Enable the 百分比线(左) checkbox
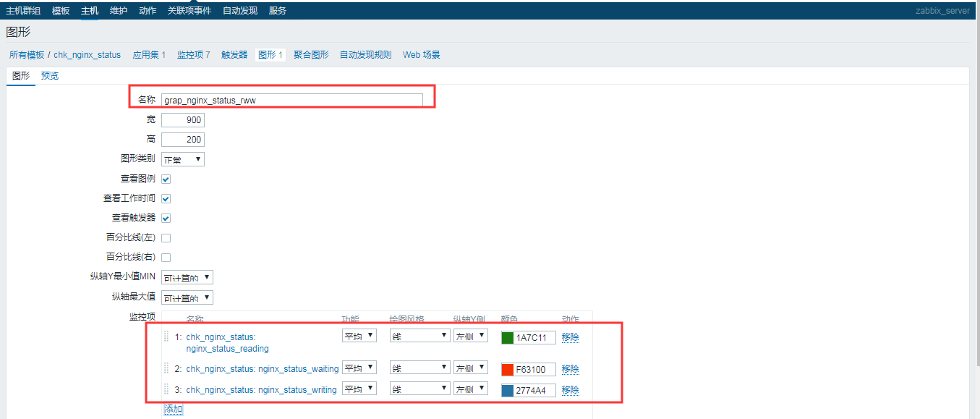The width and height of the screenshot is (980, 419). click(166, 237)
